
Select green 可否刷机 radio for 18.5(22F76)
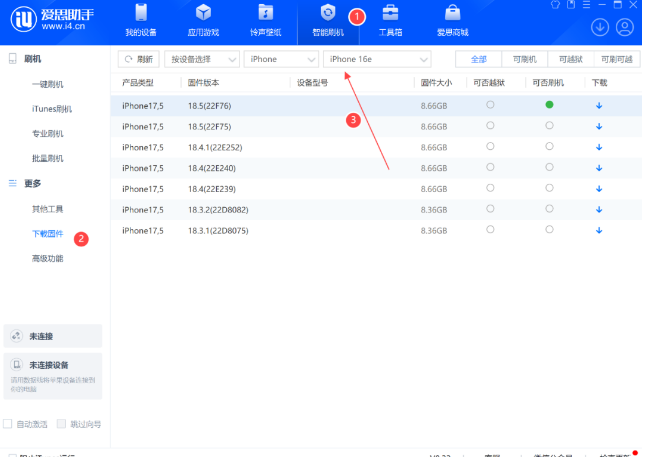(549, 105)
